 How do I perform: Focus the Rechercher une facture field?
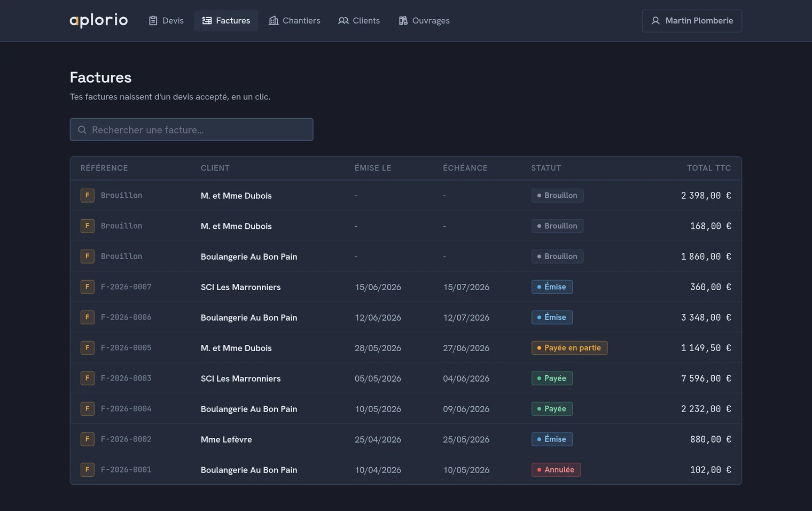191,130
